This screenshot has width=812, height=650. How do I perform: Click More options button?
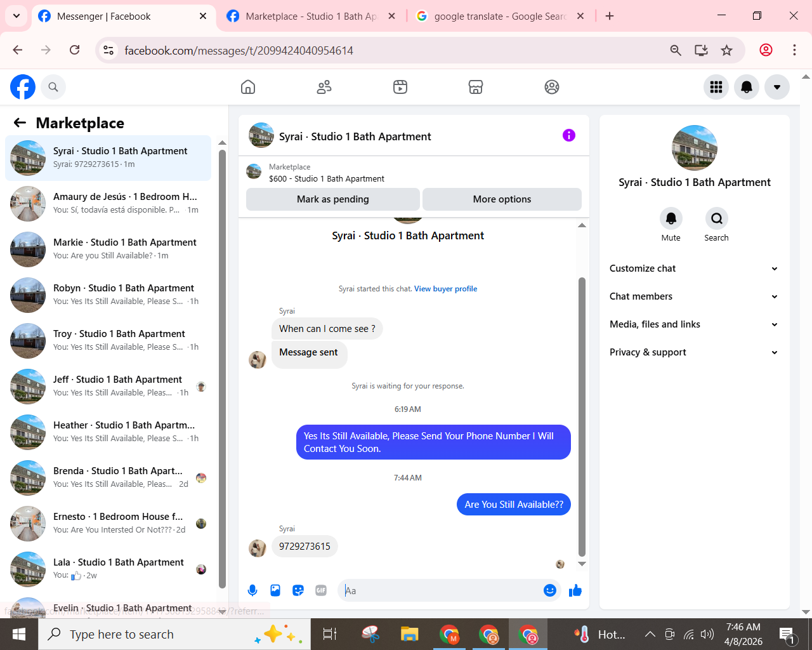tap(502, 199)
